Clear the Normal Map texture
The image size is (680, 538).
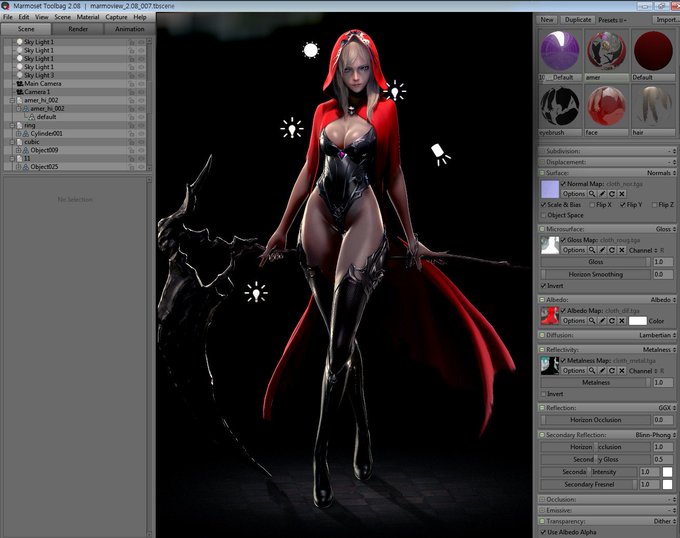[x=622, y=194]
